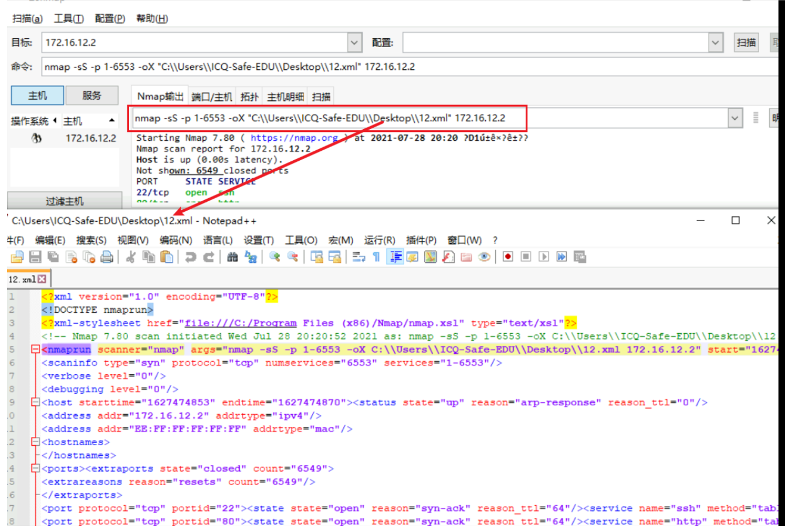Open the https://nmap.org link in output
785x532 pixels.
click(x=294, y=138)
